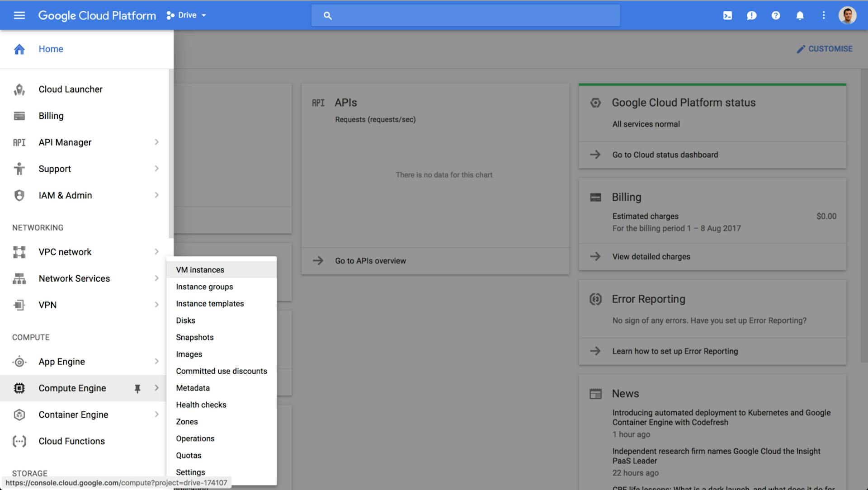Click the VPC network icon
Viewport: 868px width, 490px height.
coord(19,252)
